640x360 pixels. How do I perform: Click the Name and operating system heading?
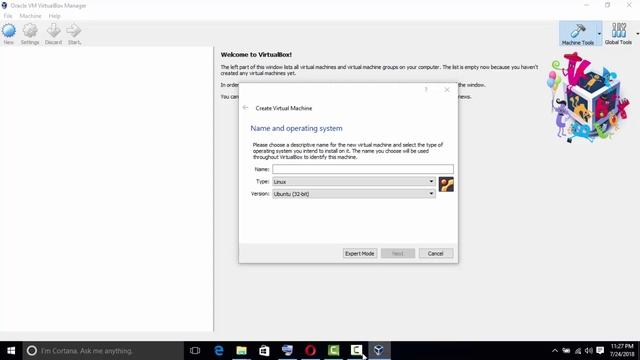[296, 128]
